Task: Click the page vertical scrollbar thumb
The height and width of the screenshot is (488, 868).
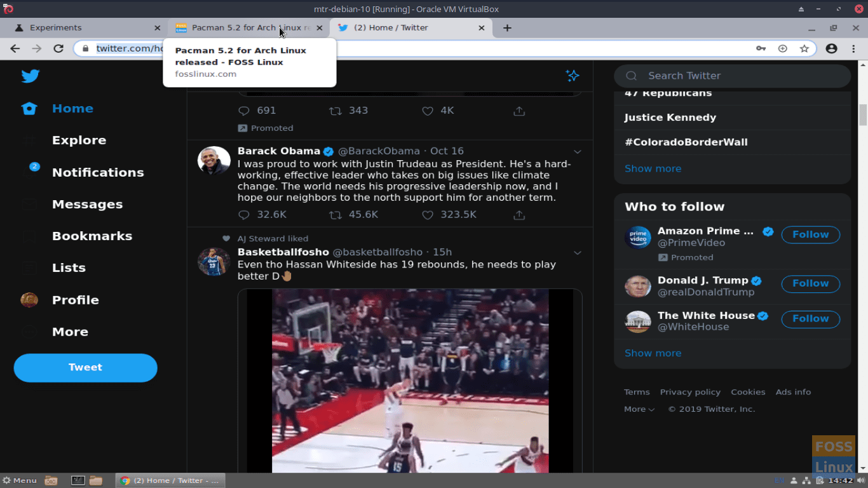Action: tap(863, 115)
